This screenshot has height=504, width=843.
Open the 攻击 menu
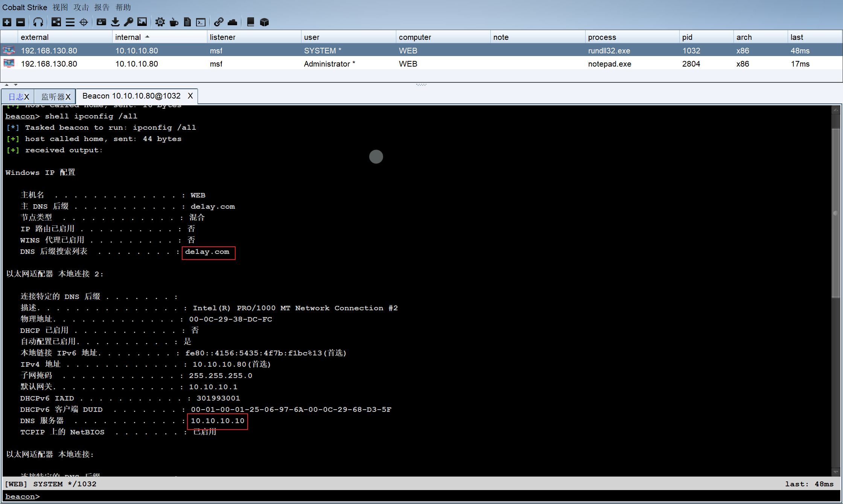click(x=81, y=8)
